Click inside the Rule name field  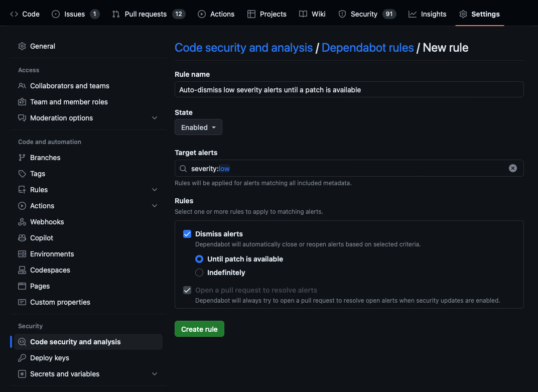click(349, 89)
